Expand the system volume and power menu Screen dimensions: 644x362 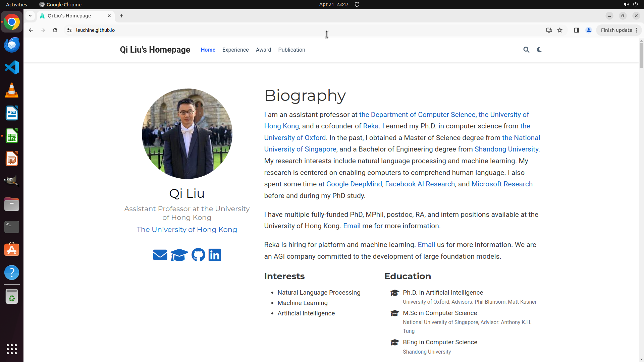(x=631, y=4)
